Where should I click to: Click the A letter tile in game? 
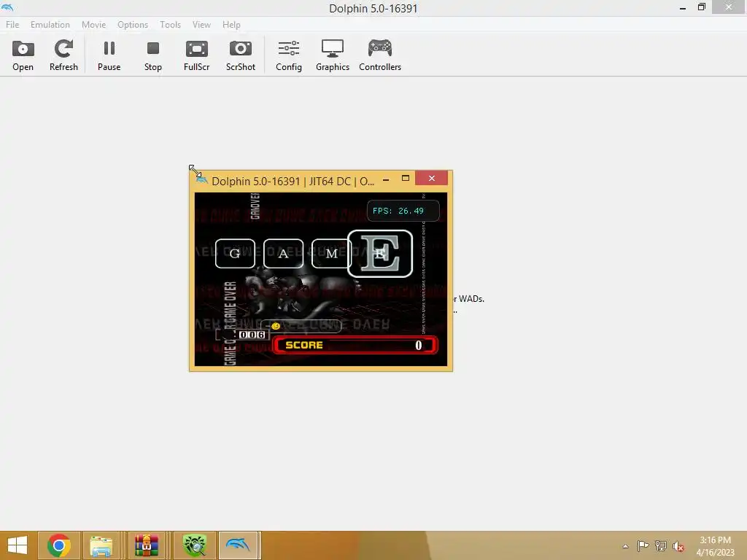pos(284,253)
